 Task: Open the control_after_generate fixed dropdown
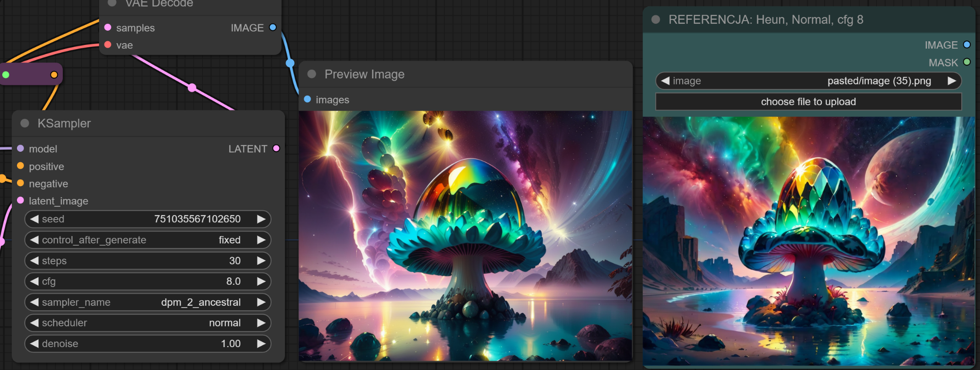148,240
